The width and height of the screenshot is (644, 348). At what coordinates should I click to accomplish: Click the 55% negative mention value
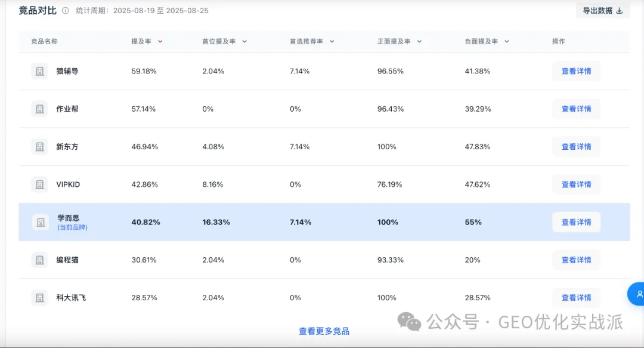coord(473,222)
